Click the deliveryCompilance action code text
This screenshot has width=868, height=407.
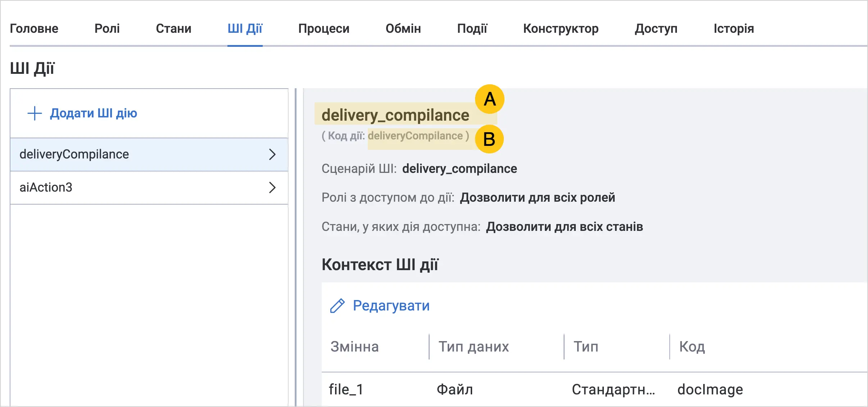point(415,136)
